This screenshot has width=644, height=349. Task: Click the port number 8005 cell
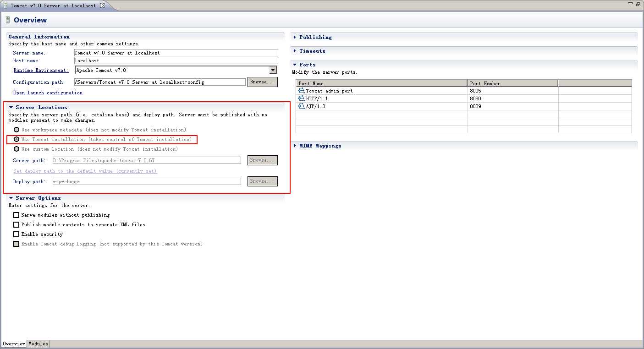coord(513,91)
